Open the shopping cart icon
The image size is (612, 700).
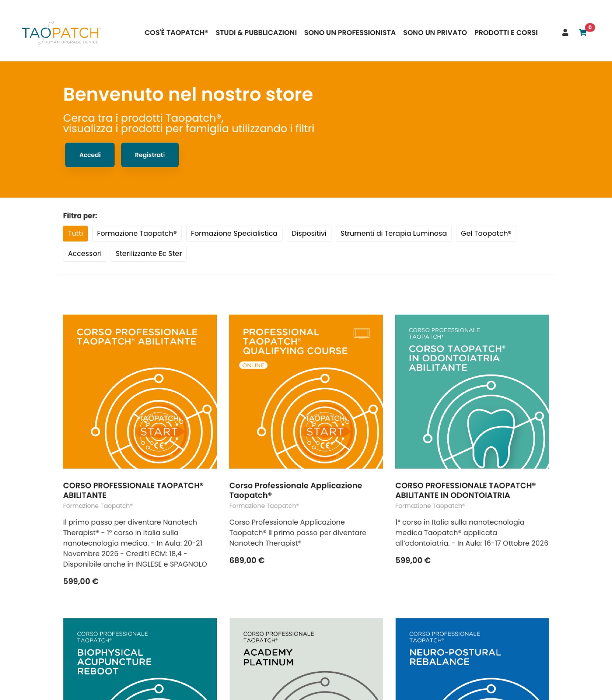click(x=582, y=33)
